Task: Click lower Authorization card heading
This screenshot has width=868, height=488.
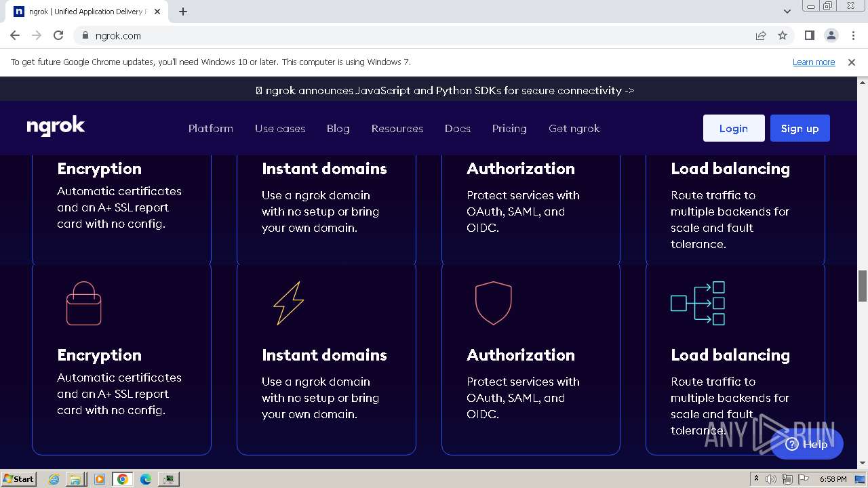Action: coord(521,355)
